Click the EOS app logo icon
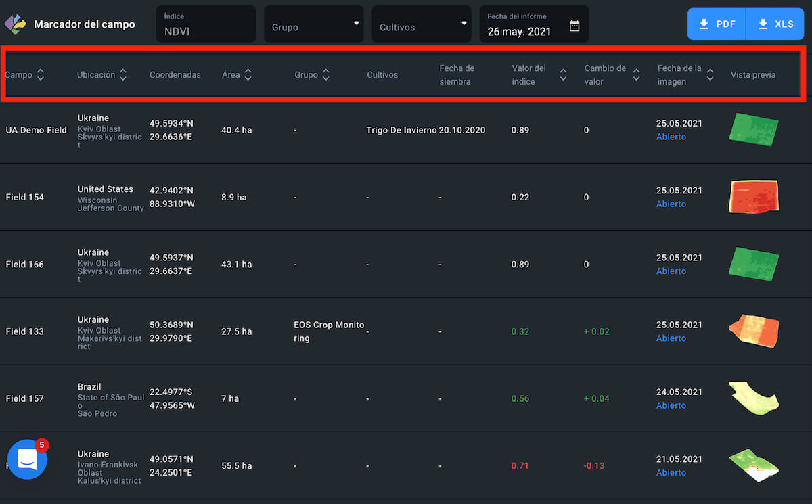The image size is (812, 504). click(14, 24)
